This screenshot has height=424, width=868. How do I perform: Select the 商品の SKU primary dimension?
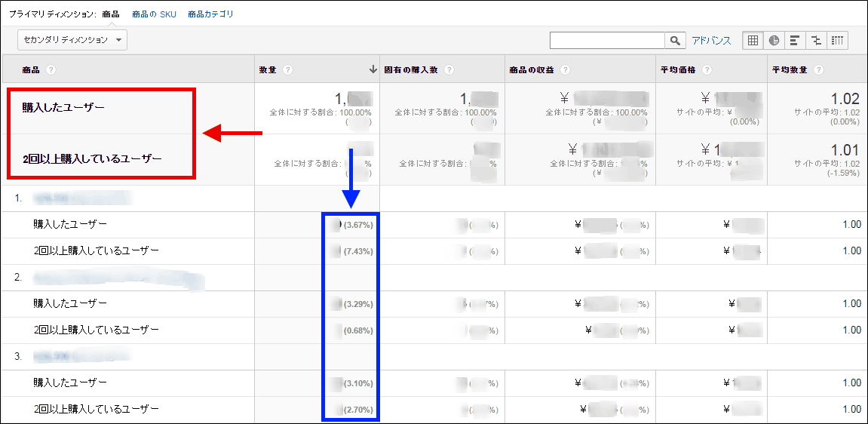tap(154, 14)
